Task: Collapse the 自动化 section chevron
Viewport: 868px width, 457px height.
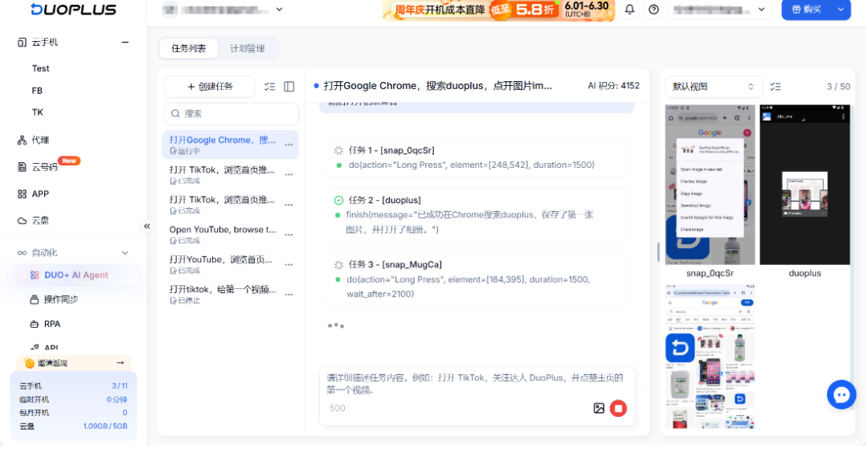Action: pos(125,253)
